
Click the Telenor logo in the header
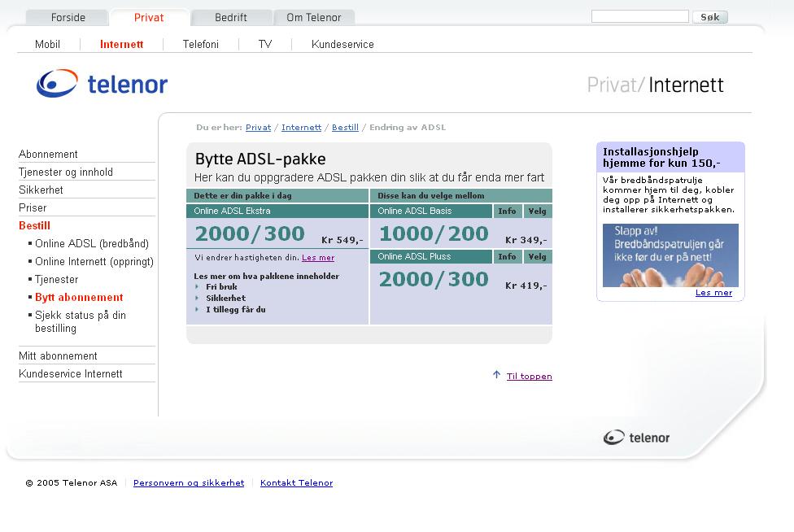[102, 84]
